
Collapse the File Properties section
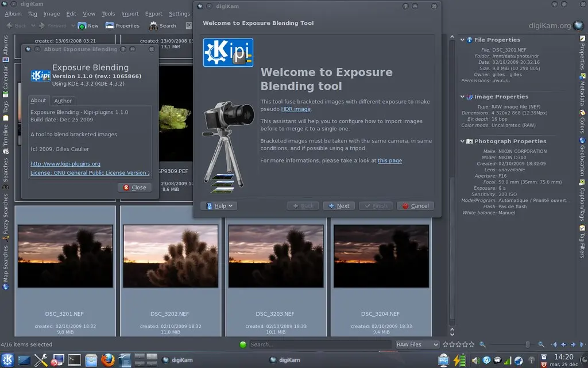(462, 40)
